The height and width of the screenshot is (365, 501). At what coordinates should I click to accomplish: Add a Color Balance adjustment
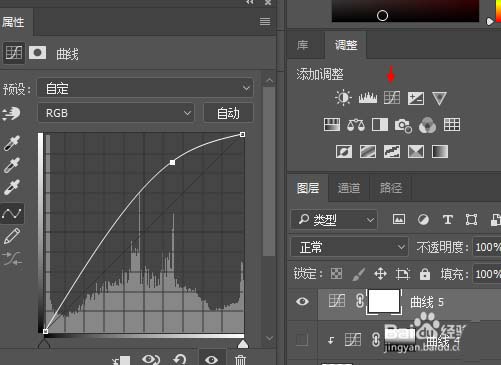pyautogui.click(x=356, y=125)
